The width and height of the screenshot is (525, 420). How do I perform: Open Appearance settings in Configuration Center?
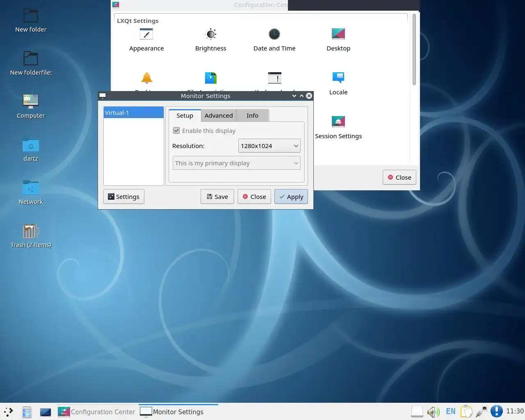(x=146, y=40)
